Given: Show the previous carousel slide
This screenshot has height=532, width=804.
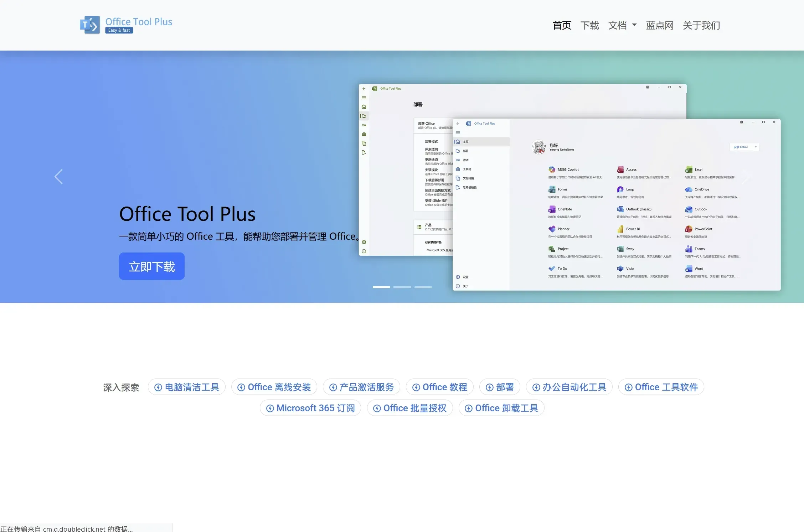Looking at the screenshot, I should pos(58,177).
